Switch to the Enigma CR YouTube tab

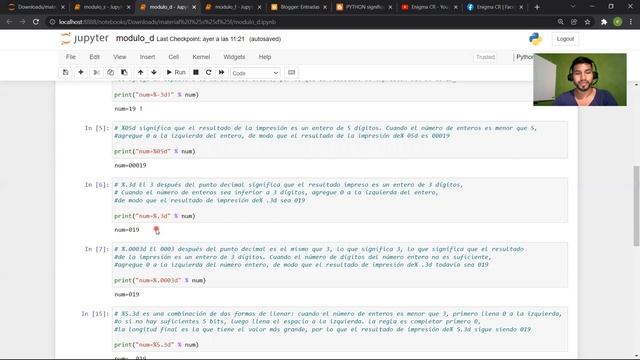pyautogui.click(x=429, y=7)
